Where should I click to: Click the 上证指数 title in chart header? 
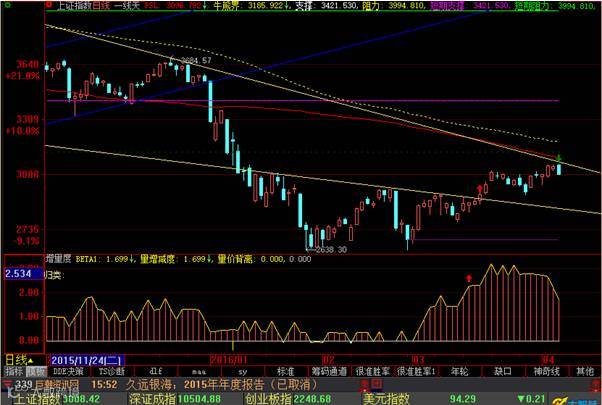tap(74, 6)
